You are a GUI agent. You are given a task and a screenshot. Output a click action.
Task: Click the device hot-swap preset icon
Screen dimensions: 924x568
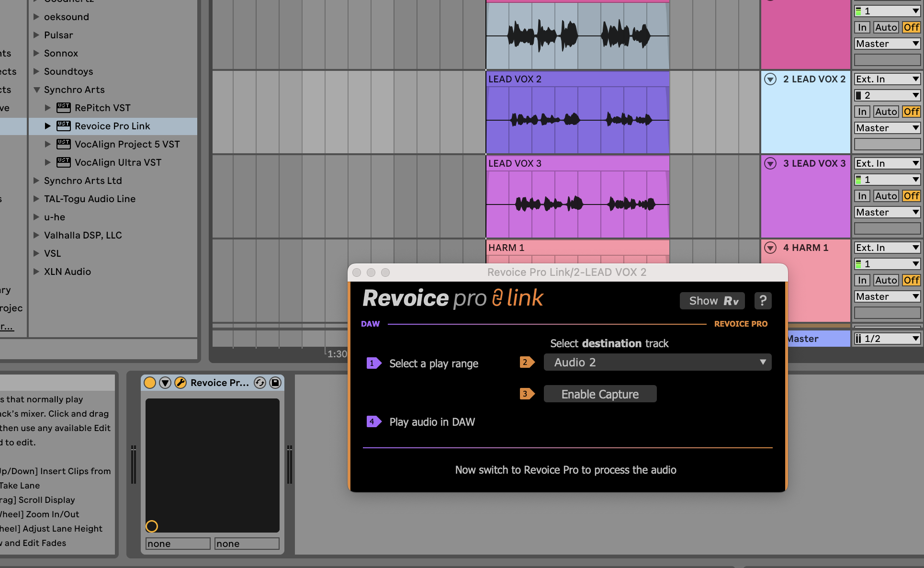(x=260, y=383)
